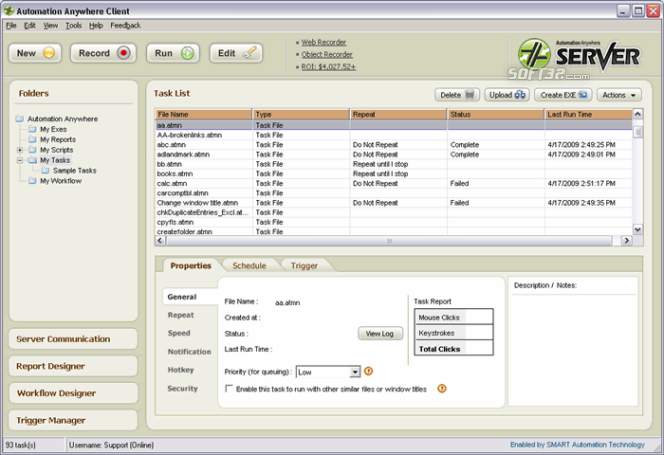Open the Help menu
This screenshot has height=455, width=664.
[96, 25]
